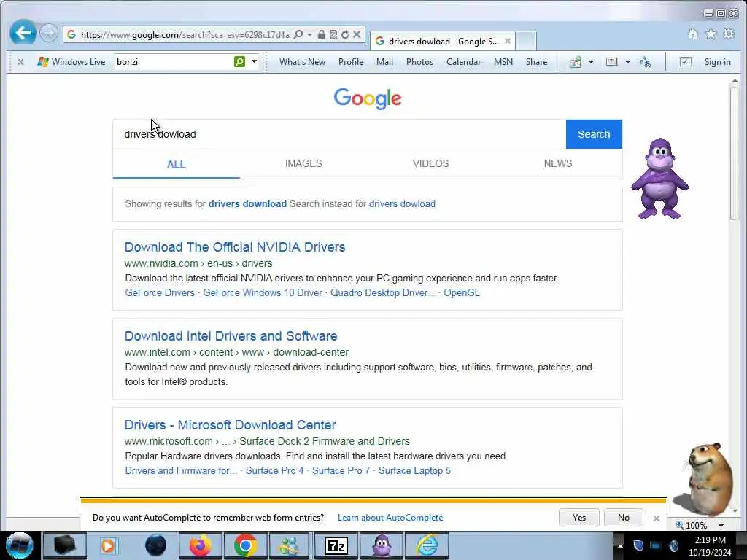Image resolution: width=747 pixels, height=560 pixels.
Task: Go back with the browser back arrow
Action: (x=23, y=33)
